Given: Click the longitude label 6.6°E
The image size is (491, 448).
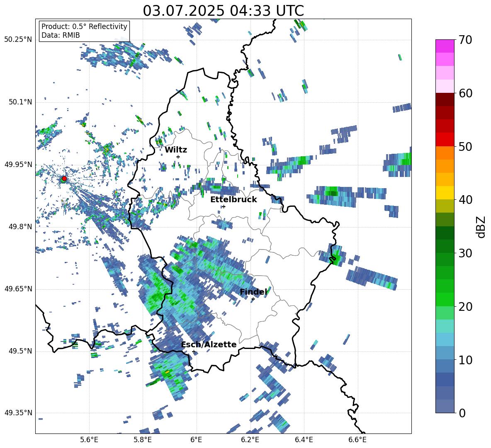Looking at the screenshot, I should (x=357, y=440).
